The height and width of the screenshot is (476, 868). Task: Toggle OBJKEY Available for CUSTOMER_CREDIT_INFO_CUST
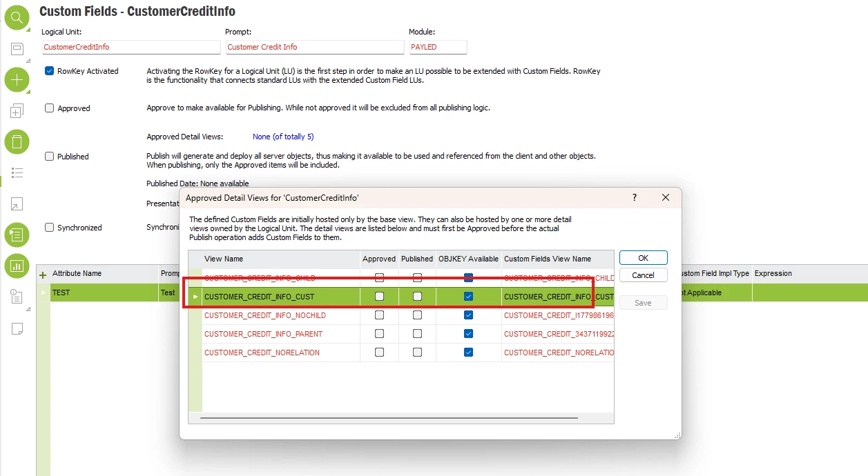469,297
